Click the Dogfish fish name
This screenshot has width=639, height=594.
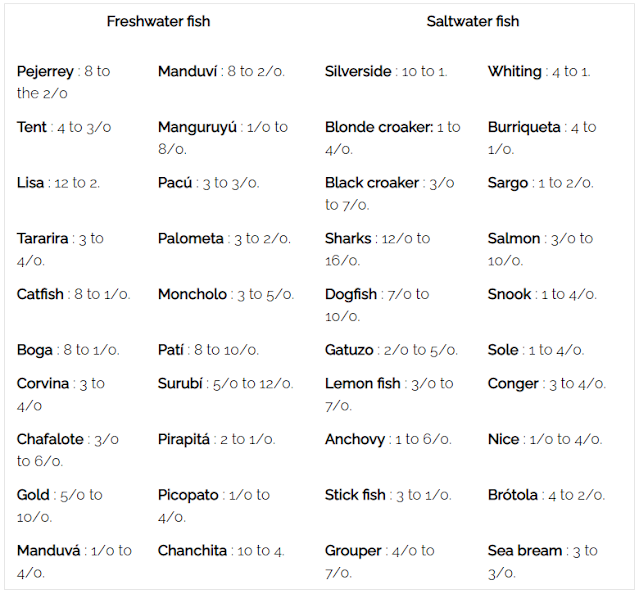[351, 294]
